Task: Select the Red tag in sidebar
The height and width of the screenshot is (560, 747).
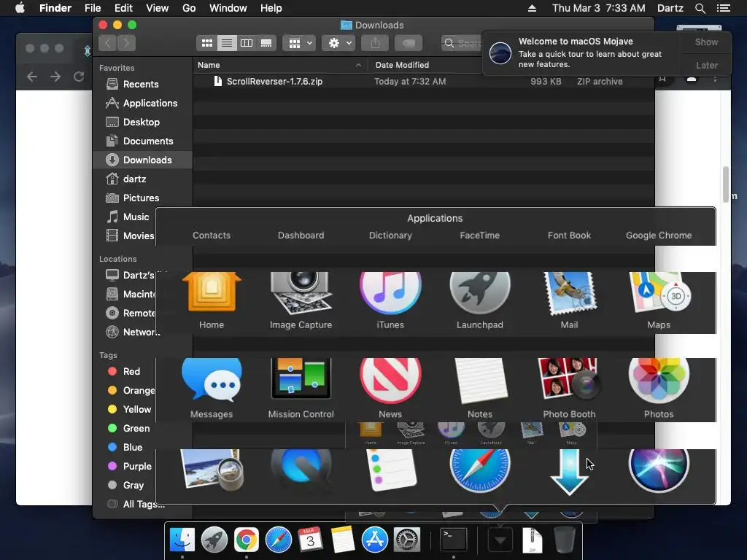Action: click(131, 371)
